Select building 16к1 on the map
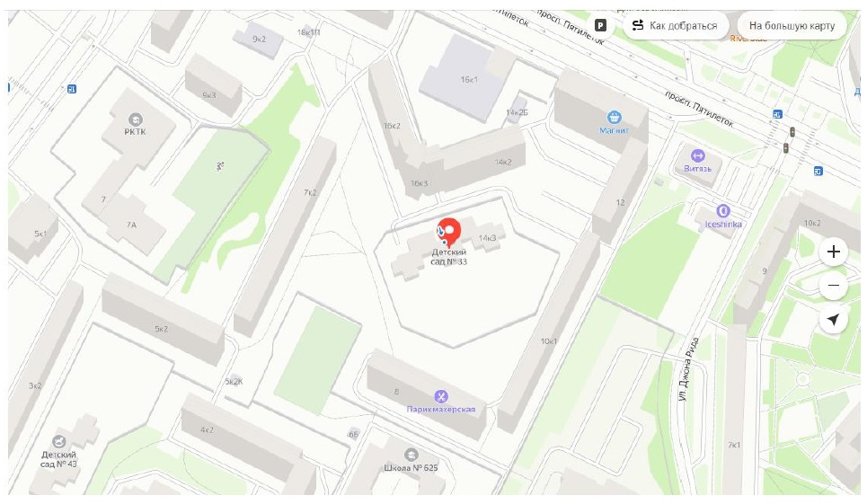Image resolution: width=867 pixels, height=504 pixels. (469, 80)
